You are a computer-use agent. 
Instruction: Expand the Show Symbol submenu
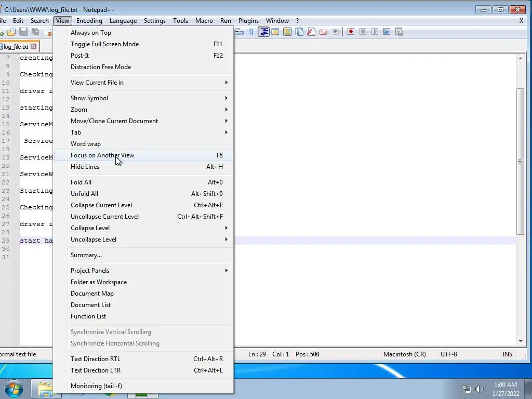coord(143,98)
